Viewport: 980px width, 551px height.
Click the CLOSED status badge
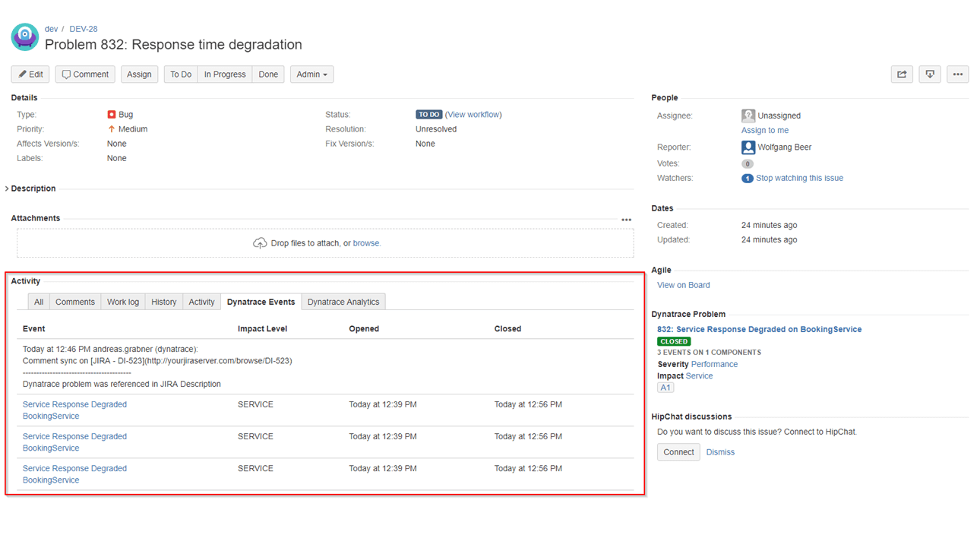(674, 341)
